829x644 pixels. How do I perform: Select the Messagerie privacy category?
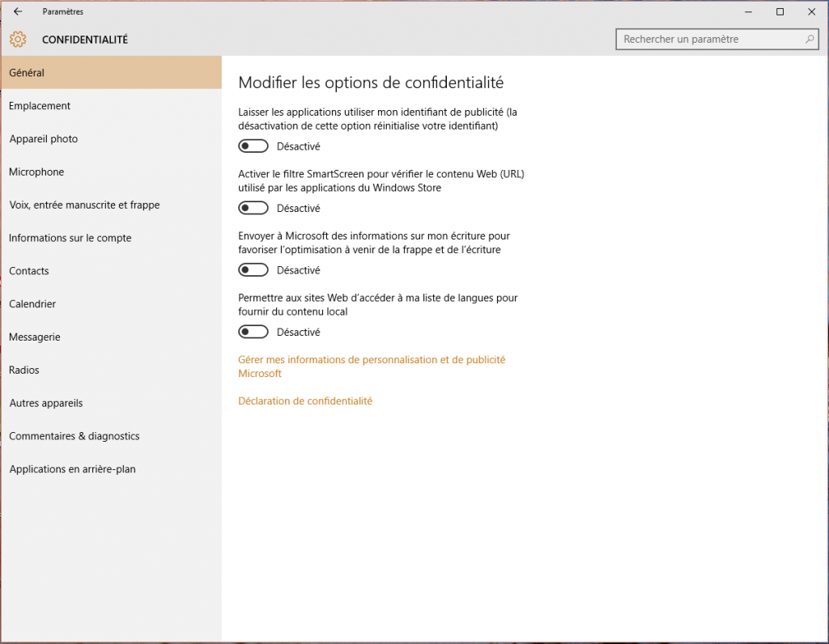click(x=34, y=337)
